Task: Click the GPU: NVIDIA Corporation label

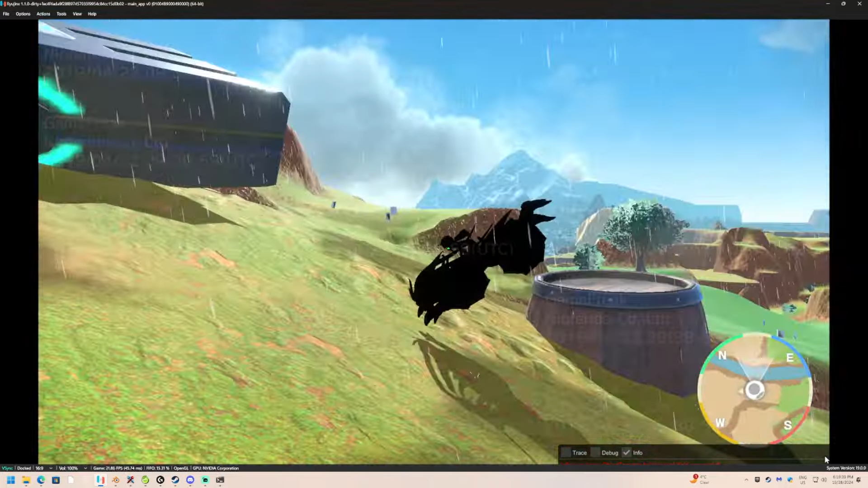Action: [216, 468]
